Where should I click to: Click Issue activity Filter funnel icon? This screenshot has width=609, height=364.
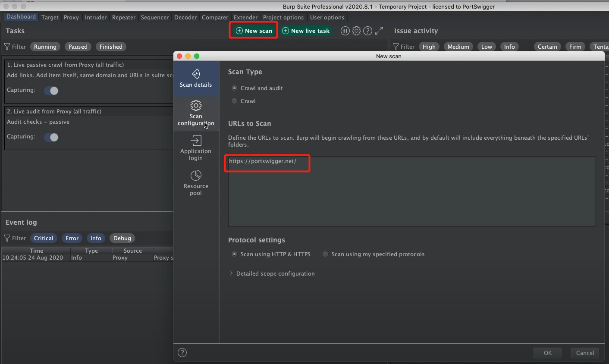pyautogui.click(x=396, y=47)
